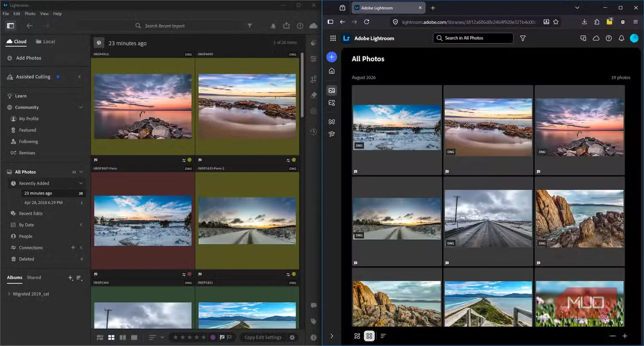This screenshot has width=644, height=346.
Task: Switch to the Local tab
Action: coord(46,42)
